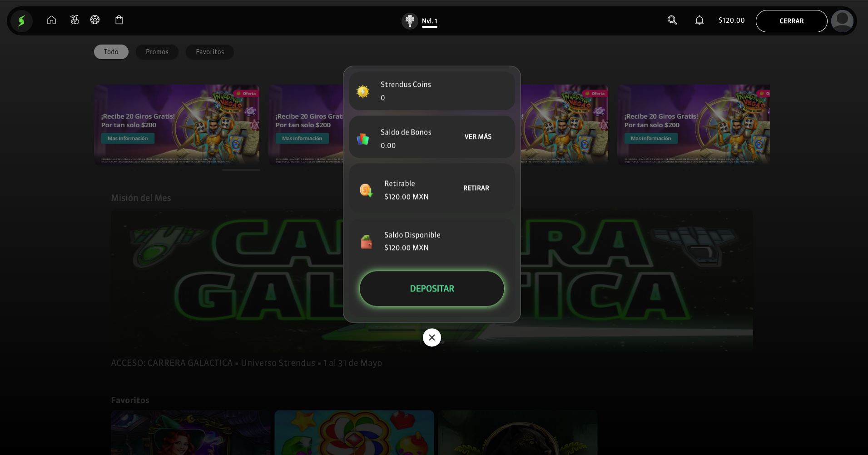Open the Strendus Coins row
The image size is (868, 455).
coord(432,91)
